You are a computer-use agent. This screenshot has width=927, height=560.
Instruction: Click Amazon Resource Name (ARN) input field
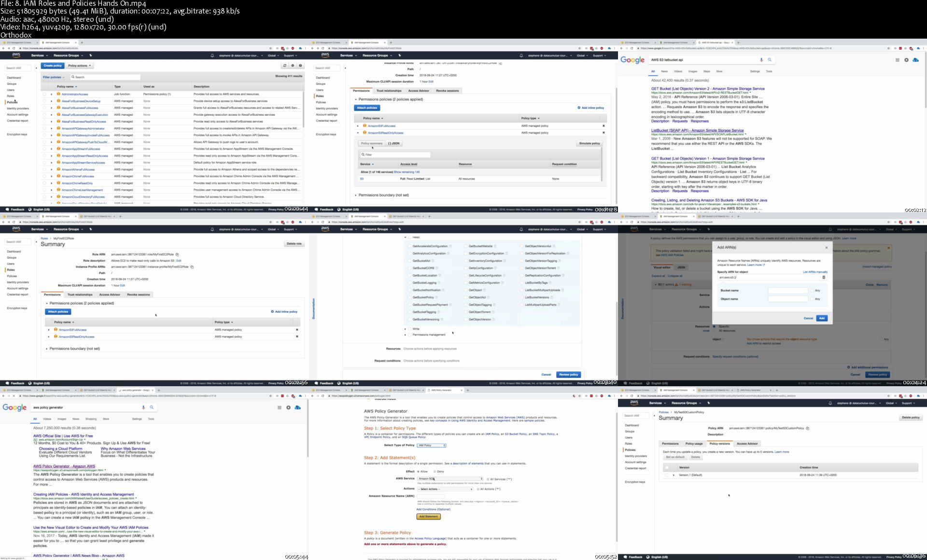[431, 496]
